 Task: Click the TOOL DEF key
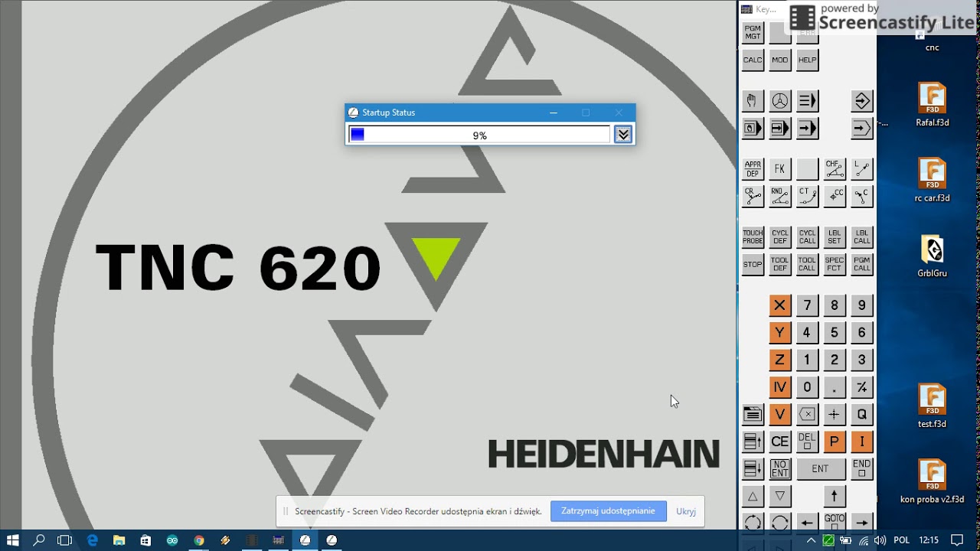pos(779,265)
